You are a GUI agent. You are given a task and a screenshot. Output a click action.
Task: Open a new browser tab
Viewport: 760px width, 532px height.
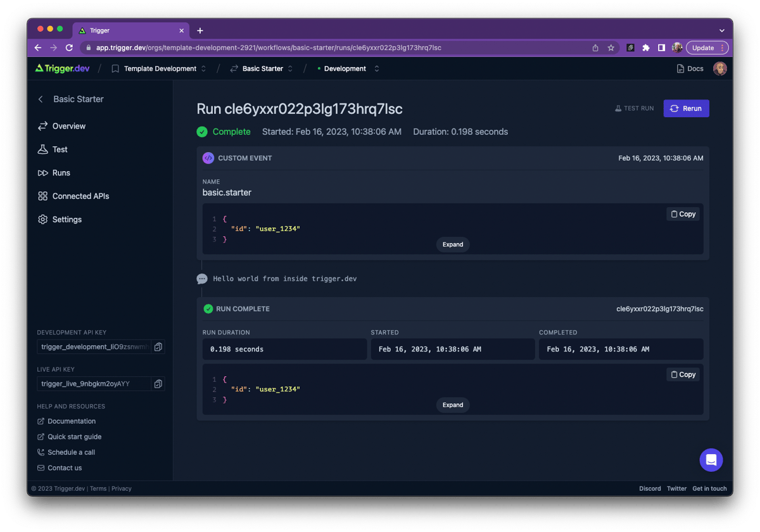pos(200,30)
